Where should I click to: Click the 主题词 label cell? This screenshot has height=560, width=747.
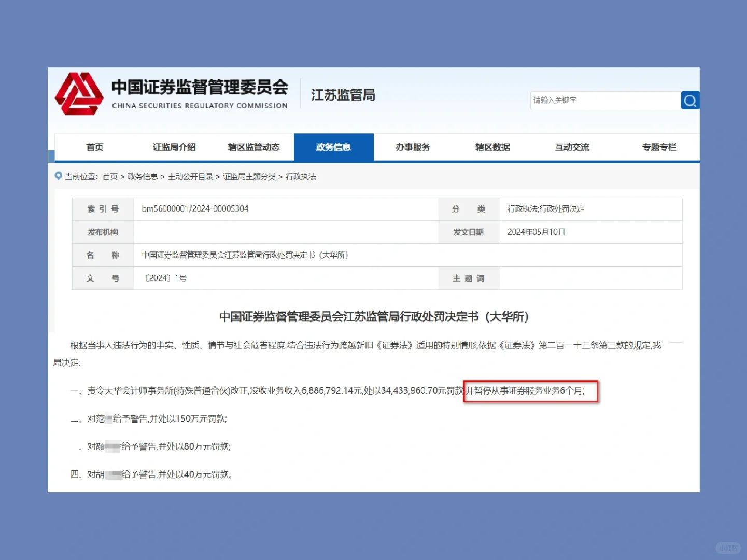click(x=469, y=278)
